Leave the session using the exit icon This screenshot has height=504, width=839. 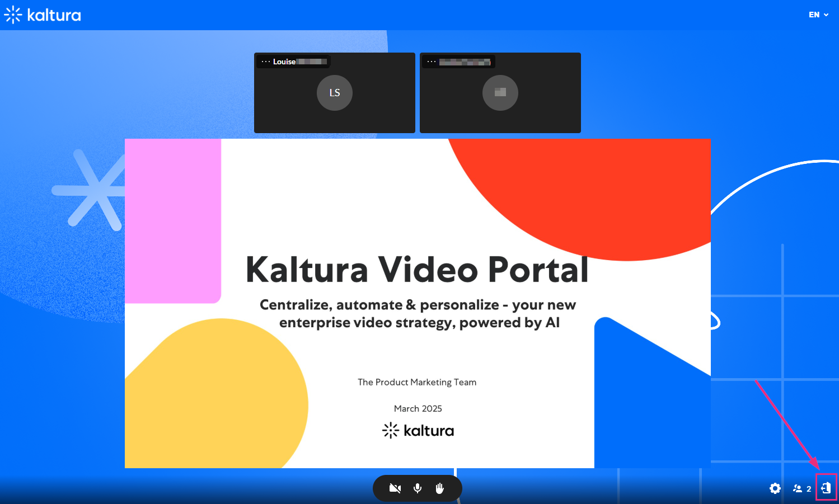coord(826,488)
